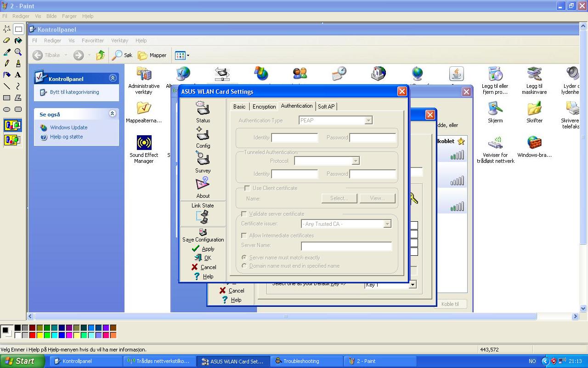Open Legg til maskinvare icon

(534, 80)
